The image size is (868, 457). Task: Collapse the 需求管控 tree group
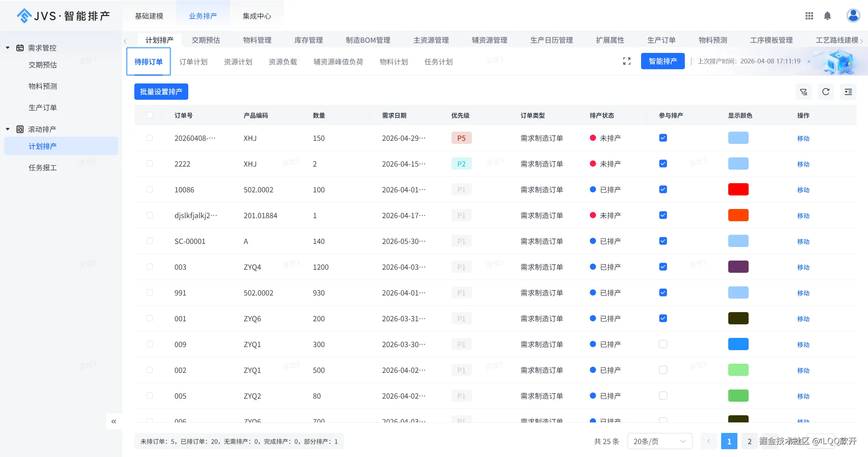click(x=8, y=48)
